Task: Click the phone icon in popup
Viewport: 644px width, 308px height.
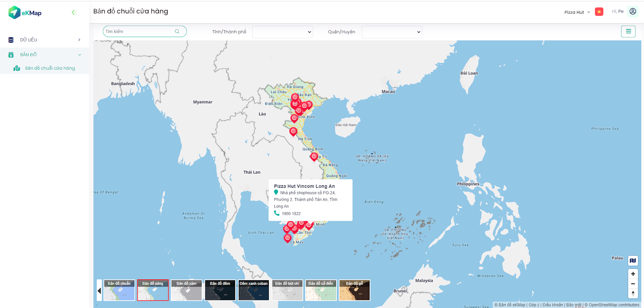Action: [x=277, y=213]
